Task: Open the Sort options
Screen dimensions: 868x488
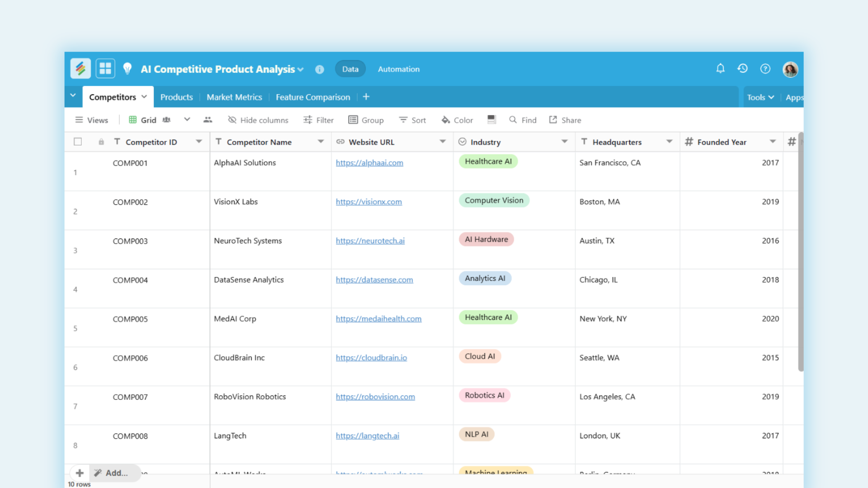Action: click(412, 120)
